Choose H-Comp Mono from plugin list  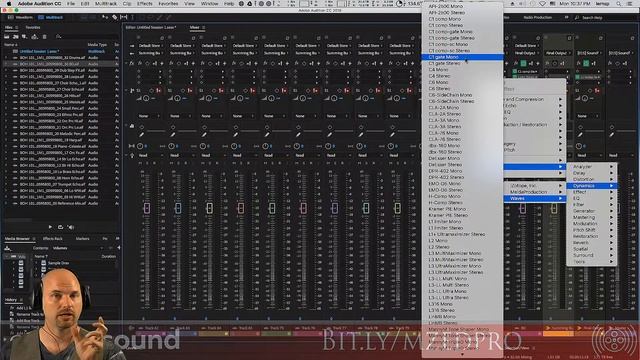coord(462,196)
